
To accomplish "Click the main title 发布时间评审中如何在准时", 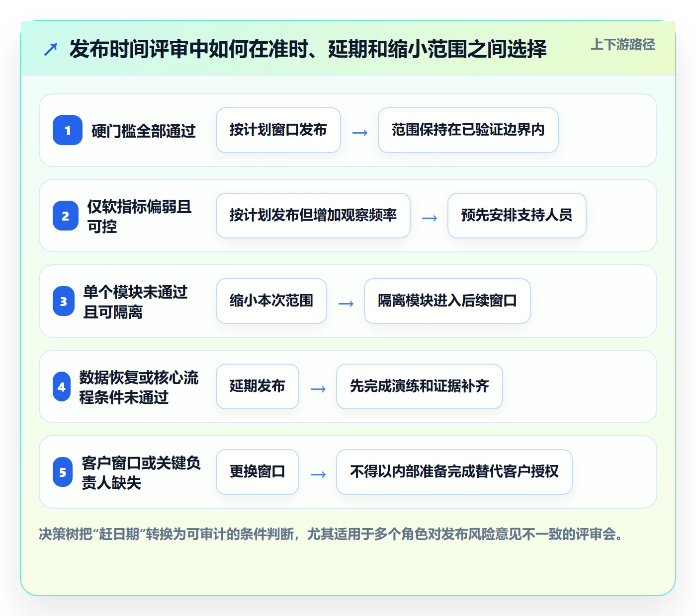I will [x=308, y=49].
